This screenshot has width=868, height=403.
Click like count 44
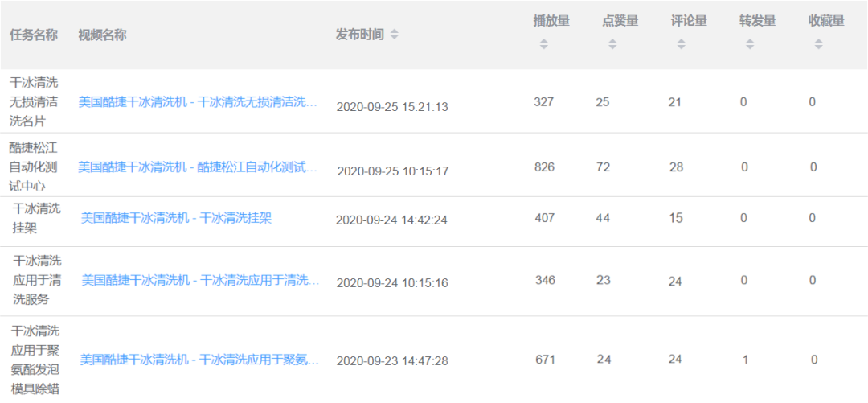(603, 218)
